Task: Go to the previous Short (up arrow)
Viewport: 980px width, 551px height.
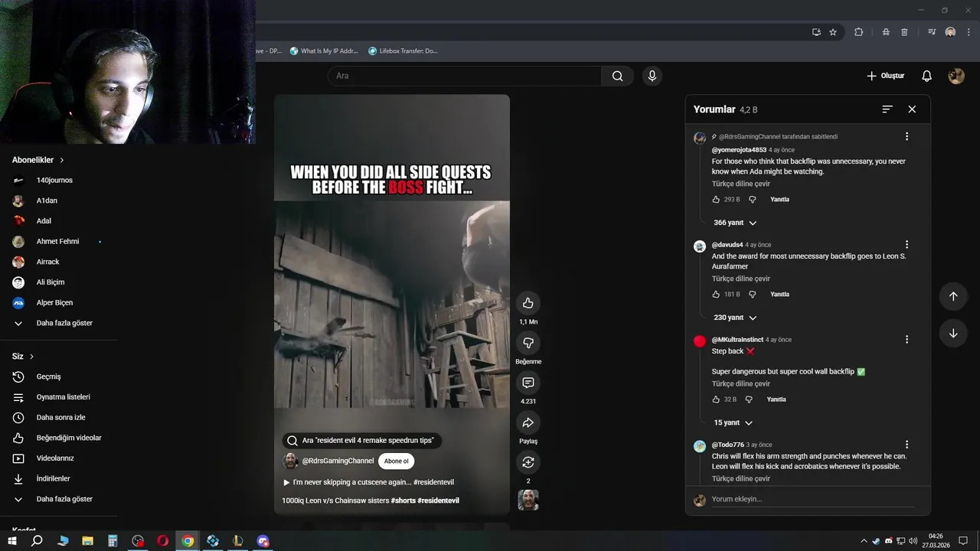Action: point(953,296)
